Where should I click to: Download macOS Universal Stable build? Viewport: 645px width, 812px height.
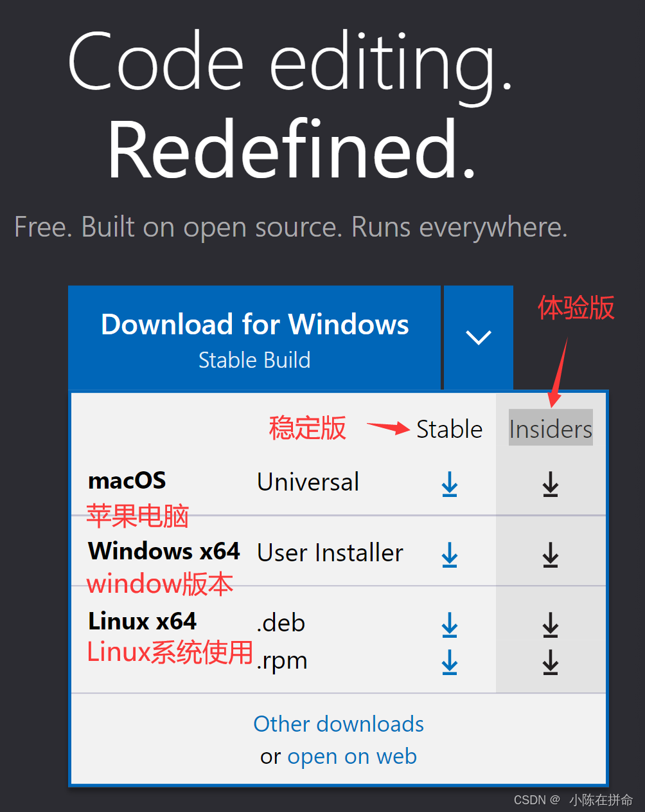[450, 484]
